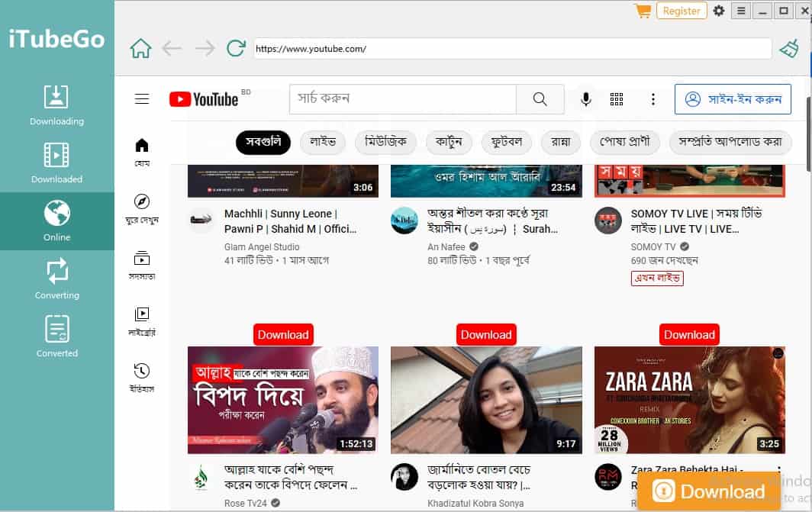Open Khadizatul Kobra Sonya channel avatar
812x512 pixels.
coord(404,477)
